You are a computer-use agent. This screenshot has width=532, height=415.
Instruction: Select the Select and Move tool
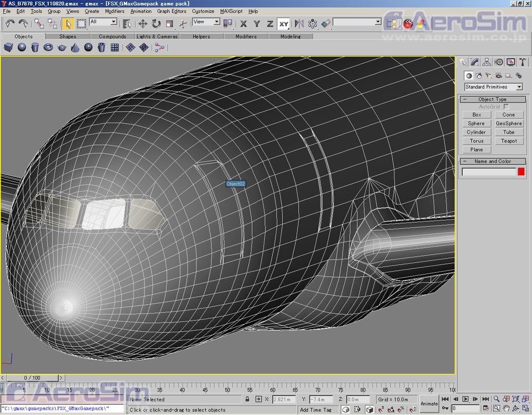tap(142, 23)
